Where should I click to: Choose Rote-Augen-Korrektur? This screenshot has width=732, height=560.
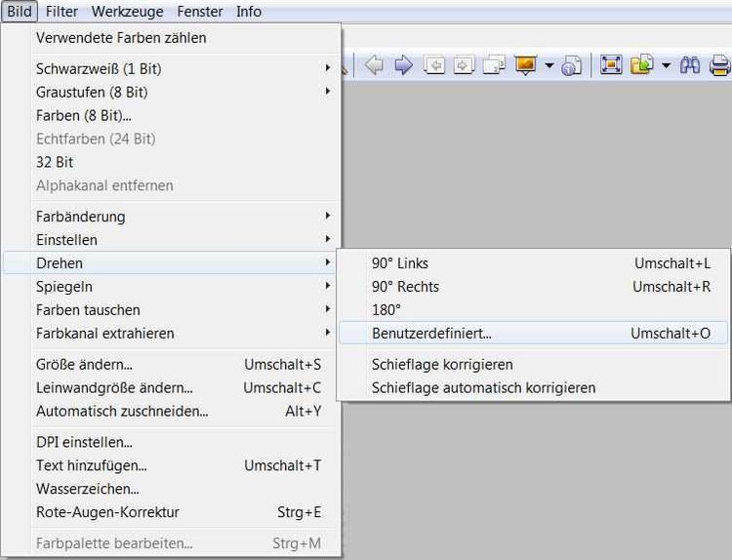click(x=171, y=512)
